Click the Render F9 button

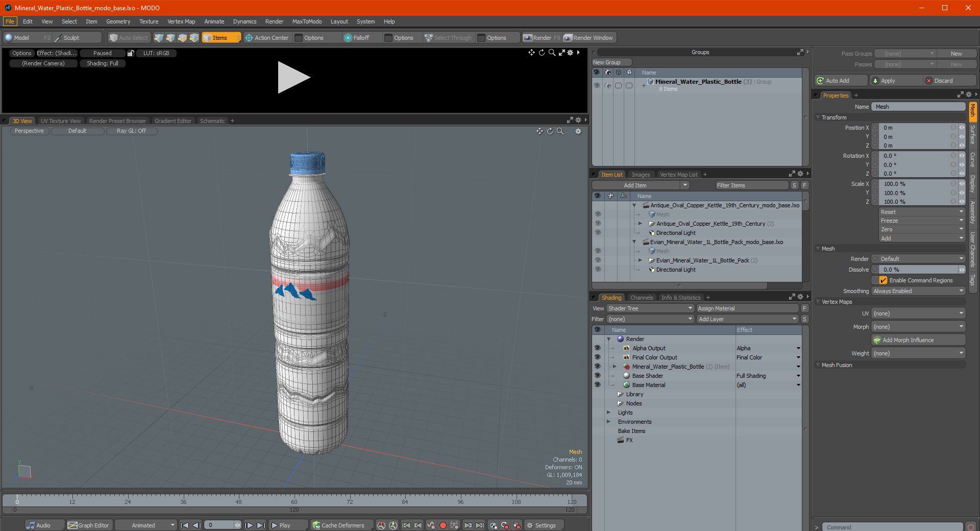542,38
